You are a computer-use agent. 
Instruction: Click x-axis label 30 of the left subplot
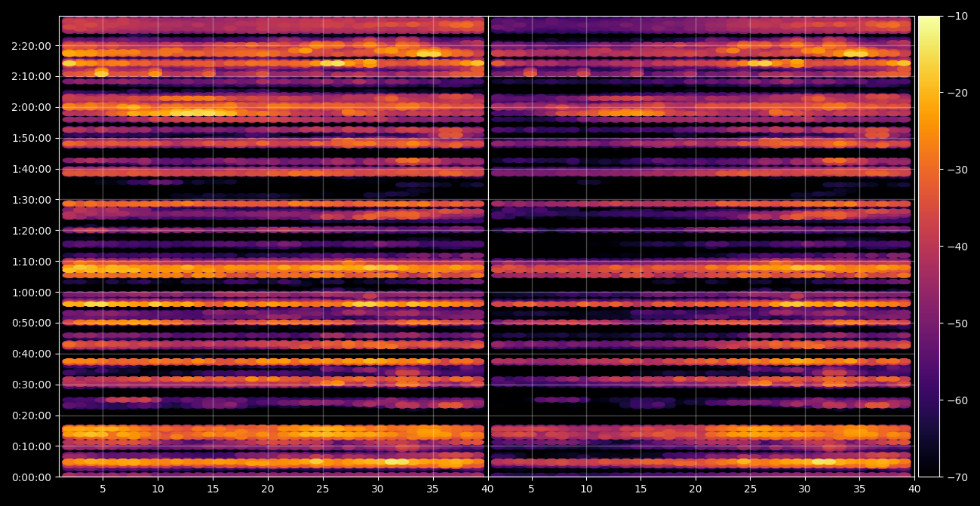(x=378, y=489)
